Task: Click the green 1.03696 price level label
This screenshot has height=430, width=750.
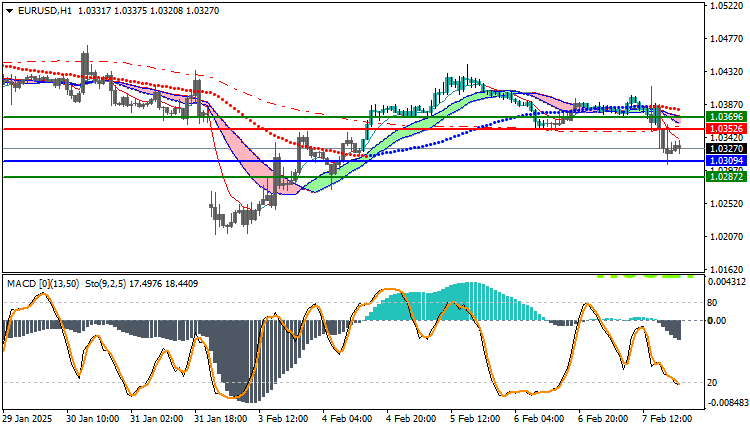Action: tap(727, 117)
